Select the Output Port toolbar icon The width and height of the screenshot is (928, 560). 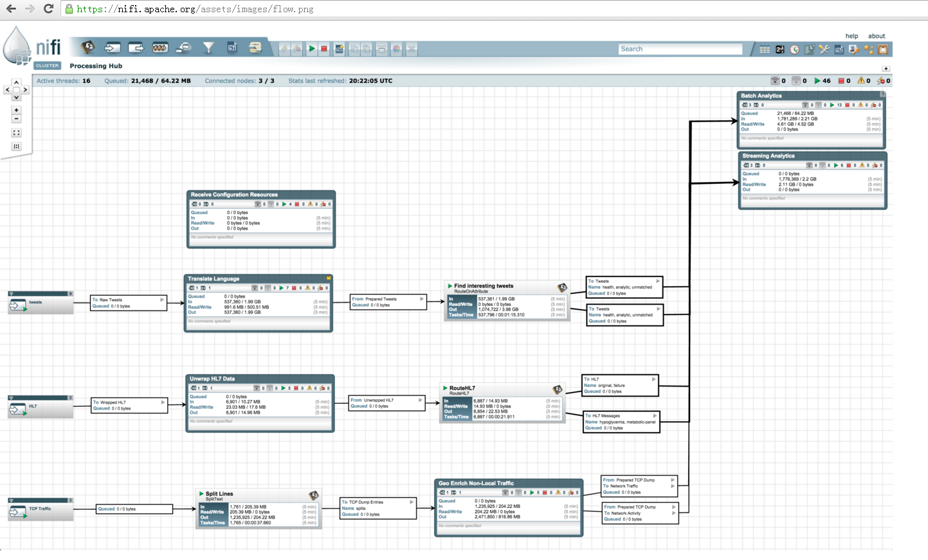[136, 48]
